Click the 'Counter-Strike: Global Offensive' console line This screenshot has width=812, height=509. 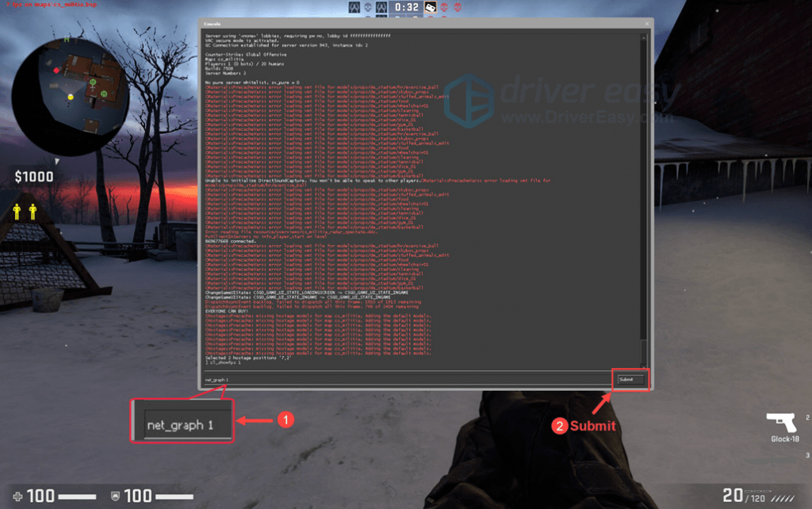click(246, 55)
